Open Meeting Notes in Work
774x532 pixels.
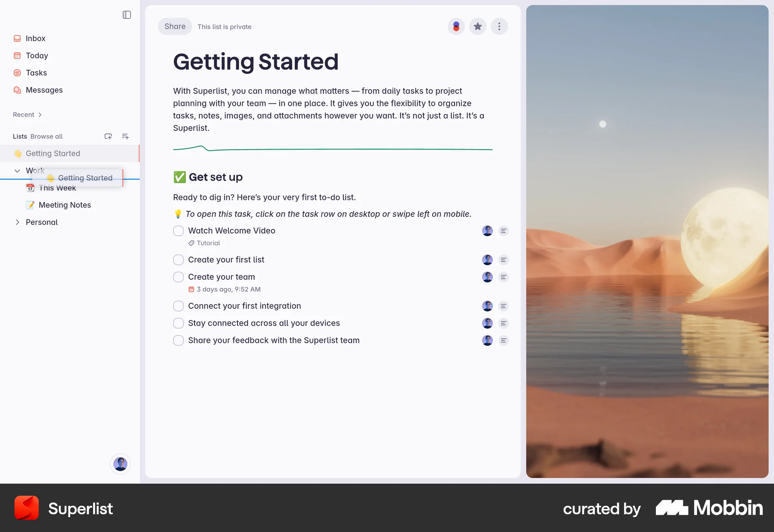click(64, 205)
